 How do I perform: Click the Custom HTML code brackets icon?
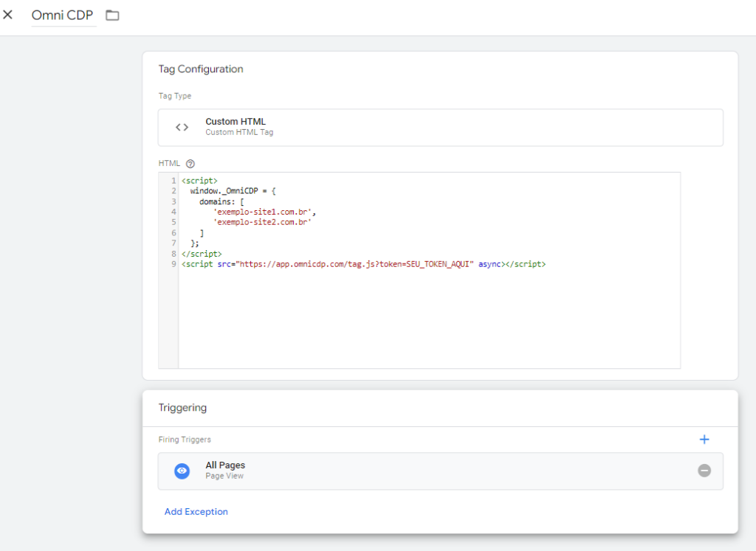click(182, 127)
